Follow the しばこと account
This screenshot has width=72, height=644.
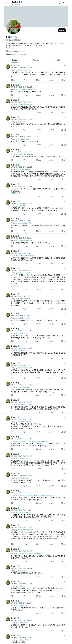pyautogui.click(x=62, y=30)
